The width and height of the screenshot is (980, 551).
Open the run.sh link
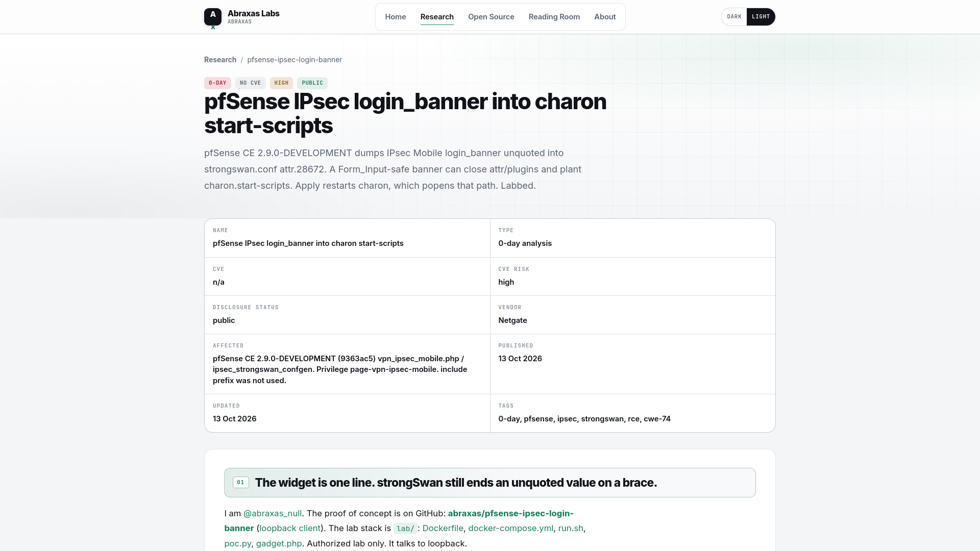pos(571,528)
